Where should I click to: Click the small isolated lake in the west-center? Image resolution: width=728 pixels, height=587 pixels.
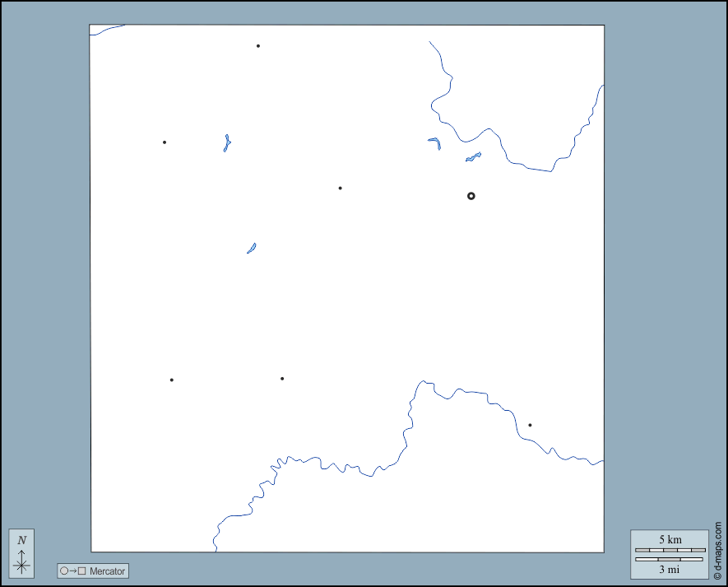[x=252, y=248]
